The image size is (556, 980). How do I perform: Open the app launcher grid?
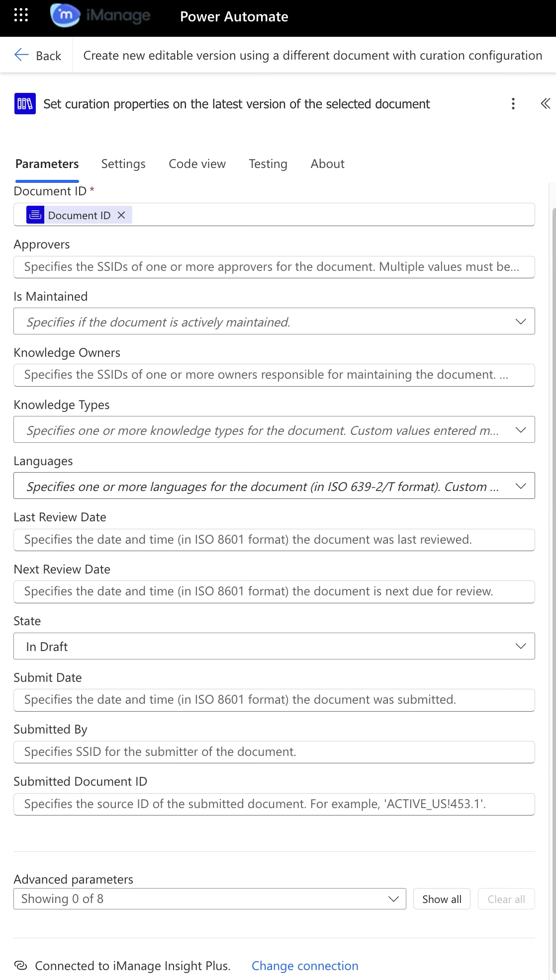click(21, 15)
